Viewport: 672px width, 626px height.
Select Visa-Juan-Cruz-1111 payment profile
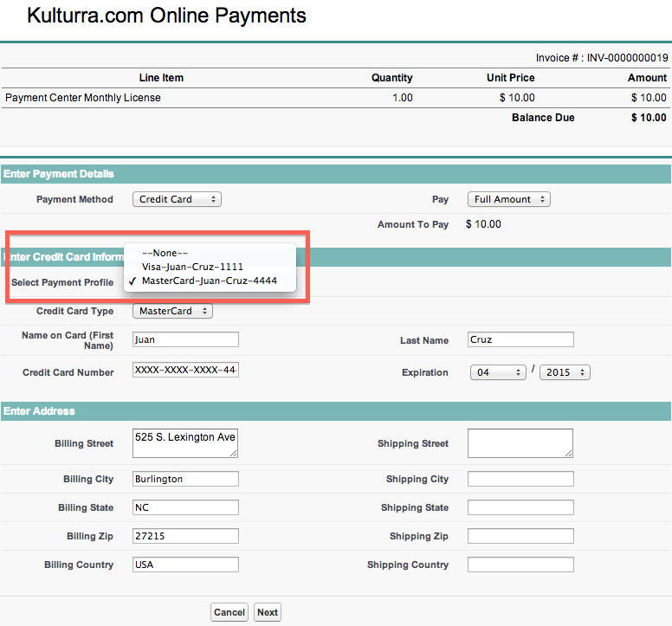pyautogui.click(x=210, y=267)
